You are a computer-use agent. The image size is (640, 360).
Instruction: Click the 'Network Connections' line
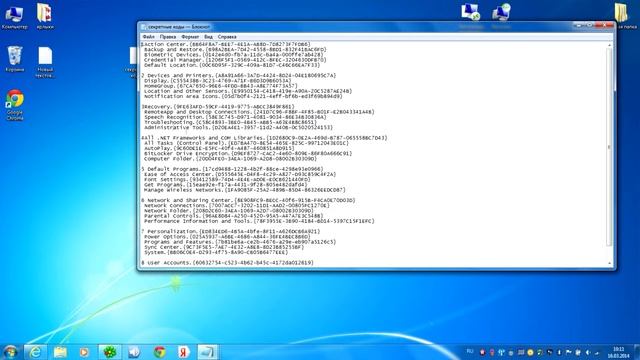point(237,205)
